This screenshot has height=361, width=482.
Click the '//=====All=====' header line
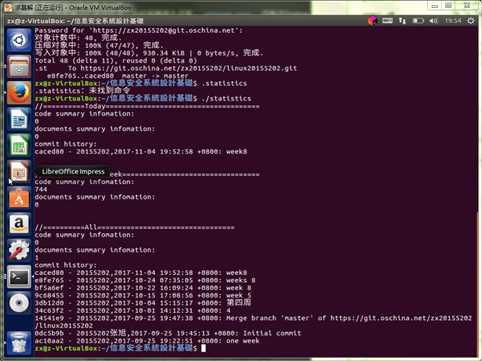[x=135, y=227]
